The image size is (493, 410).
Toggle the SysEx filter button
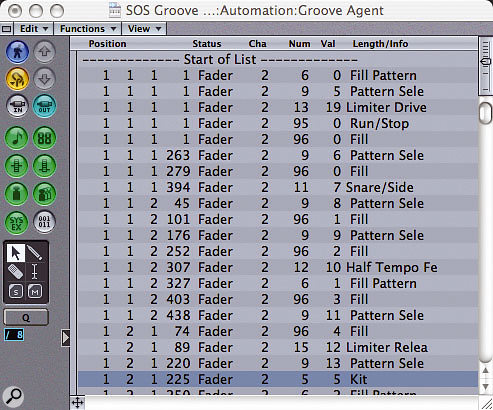click(16, 222)
